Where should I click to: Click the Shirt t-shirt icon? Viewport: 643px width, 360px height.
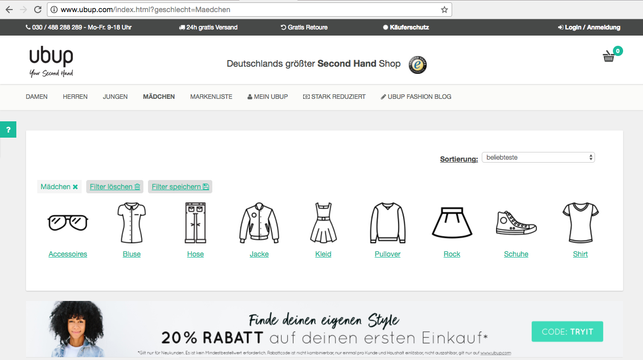pos(580,223)
